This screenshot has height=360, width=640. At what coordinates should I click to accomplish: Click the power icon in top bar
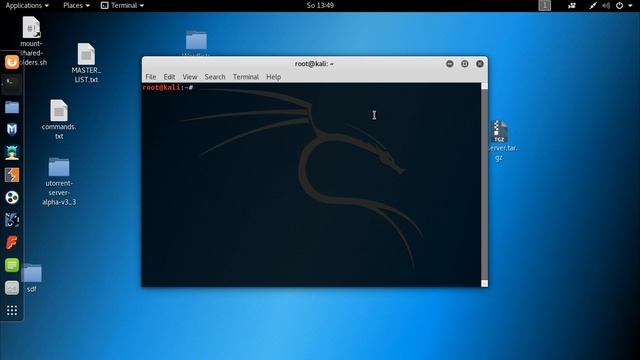click(x=619, y=5)
